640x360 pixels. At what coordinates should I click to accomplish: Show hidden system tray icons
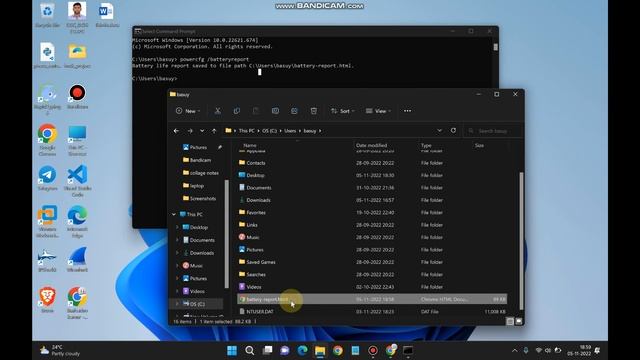click(515, 351)
